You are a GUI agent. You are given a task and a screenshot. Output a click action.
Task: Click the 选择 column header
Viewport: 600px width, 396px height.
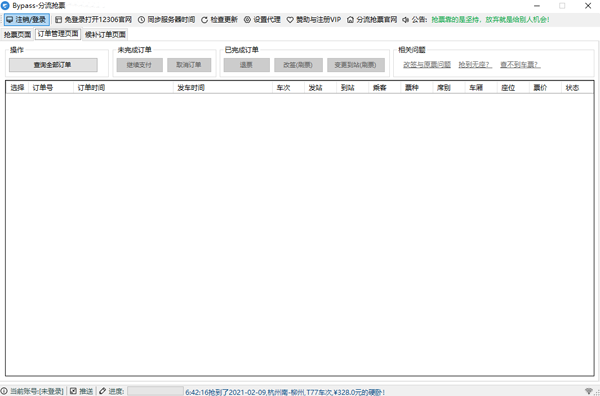point(17,88)
